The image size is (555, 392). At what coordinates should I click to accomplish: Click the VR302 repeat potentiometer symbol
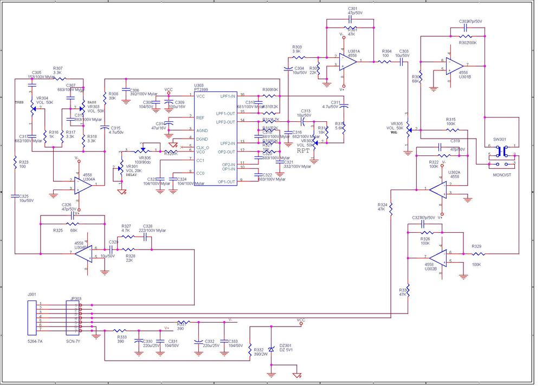click(x=315, y=142)
